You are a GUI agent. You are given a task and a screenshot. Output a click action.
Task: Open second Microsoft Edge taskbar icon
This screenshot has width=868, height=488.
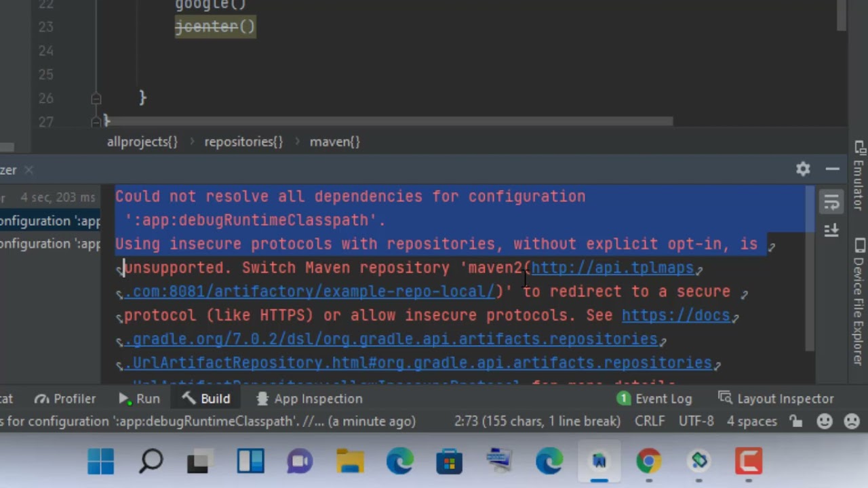549,462
